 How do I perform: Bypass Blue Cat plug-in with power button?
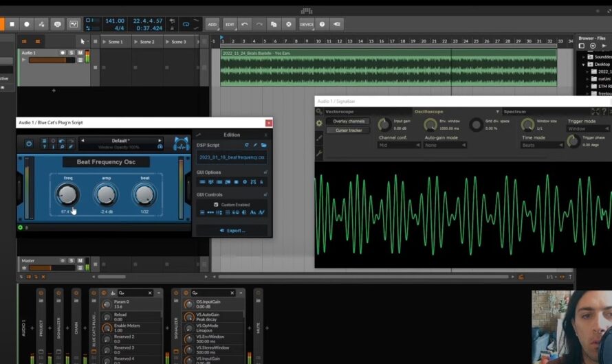[x=29, y=144]
